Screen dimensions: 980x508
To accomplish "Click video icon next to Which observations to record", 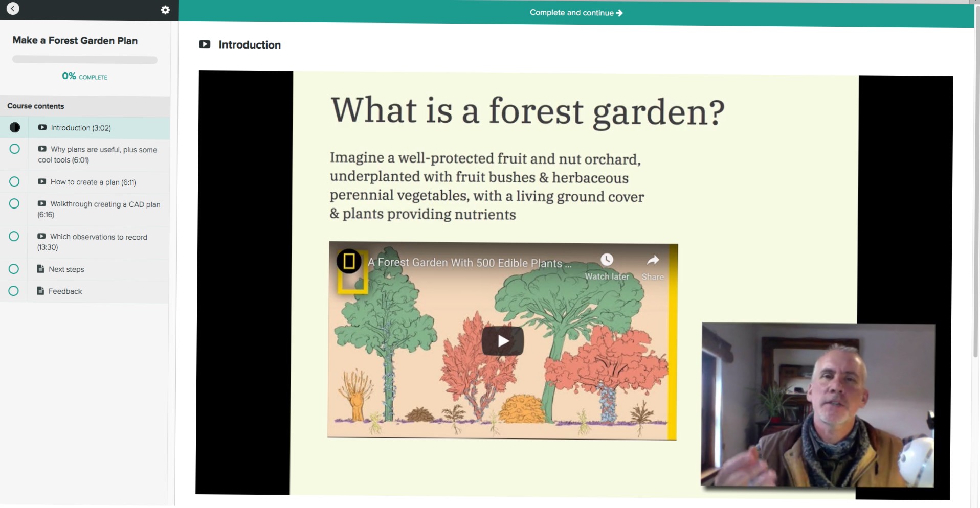I will pyautogui.click(x=41, y=236).
